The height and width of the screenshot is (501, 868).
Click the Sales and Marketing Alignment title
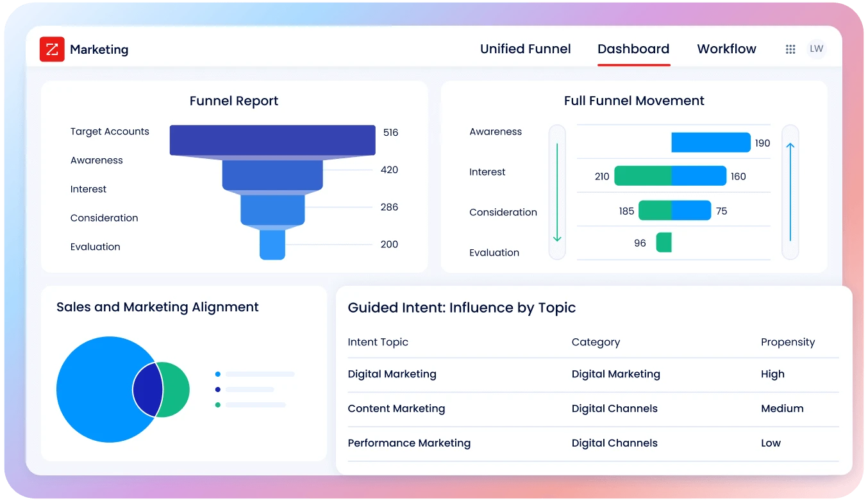(x=158, y=307)
